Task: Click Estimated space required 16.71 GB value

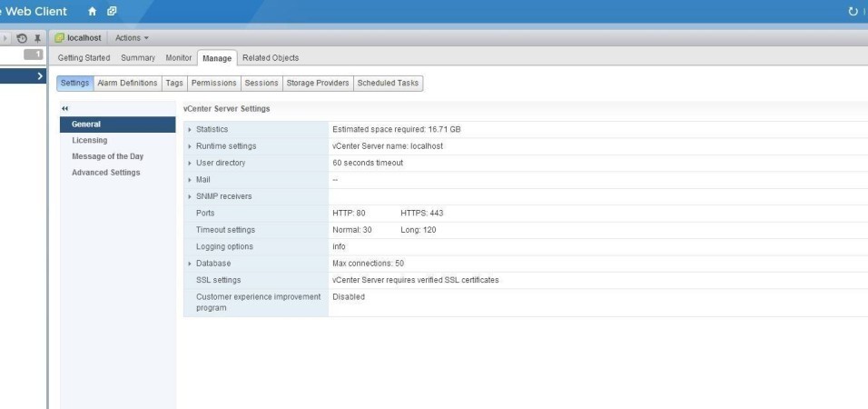Action: point(397,130)
